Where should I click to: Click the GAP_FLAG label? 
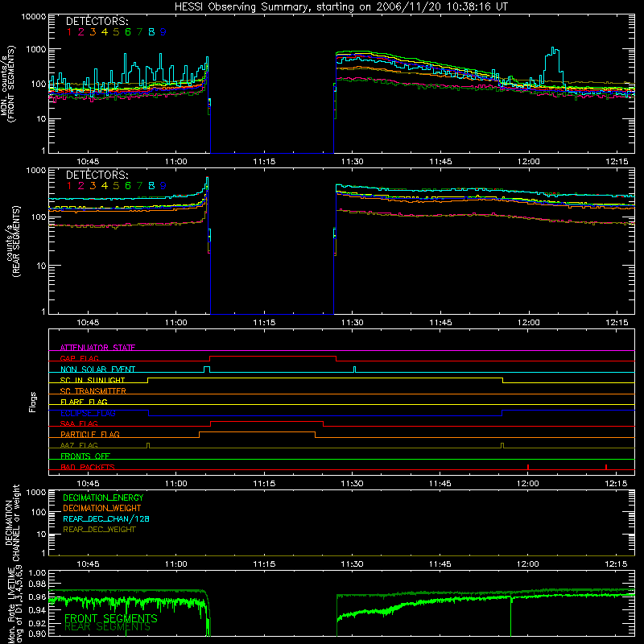click(79, 358)
